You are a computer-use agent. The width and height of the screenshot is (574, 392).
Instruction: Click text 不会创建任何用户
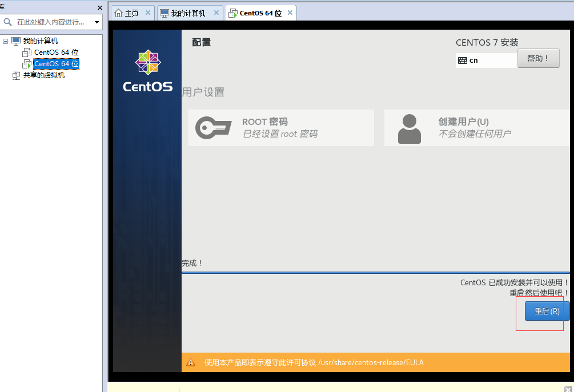coord(475,134)
